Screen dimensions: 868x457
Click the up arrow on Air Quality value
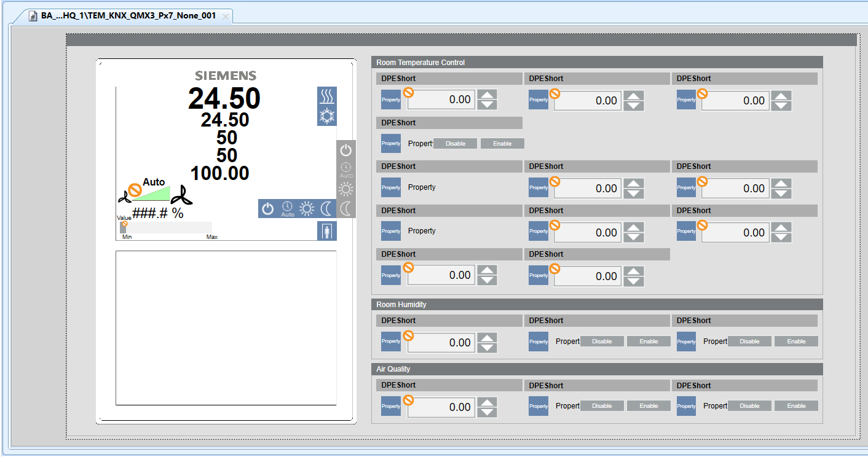point(487,402)
